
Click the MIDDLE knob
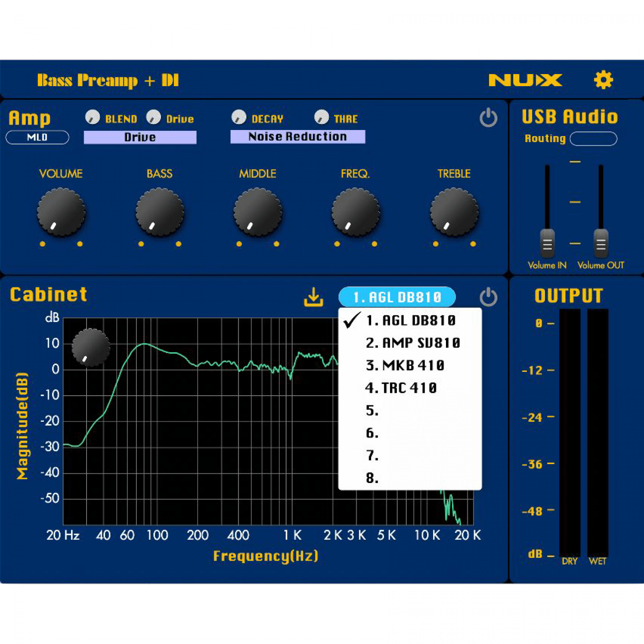click(x=258, y=212)
